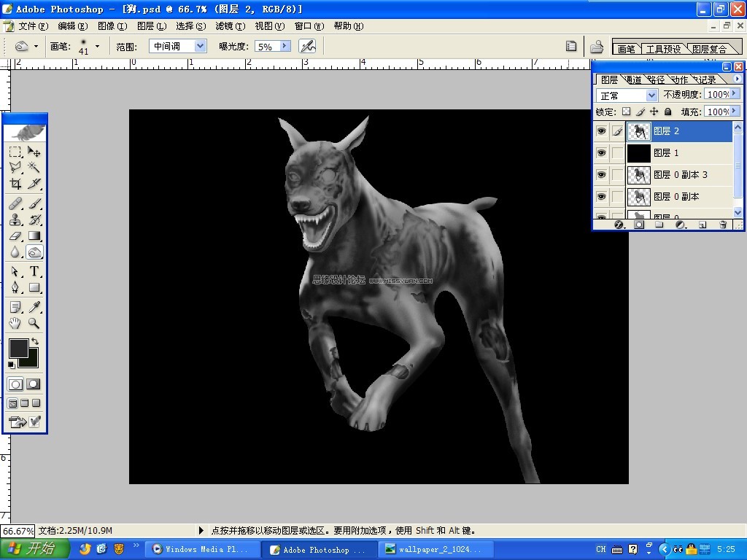Image resolution: width=747 pixels, height=560 pixels.
Task: Select the Magic Wand tool
Action: tap(34, 167)
